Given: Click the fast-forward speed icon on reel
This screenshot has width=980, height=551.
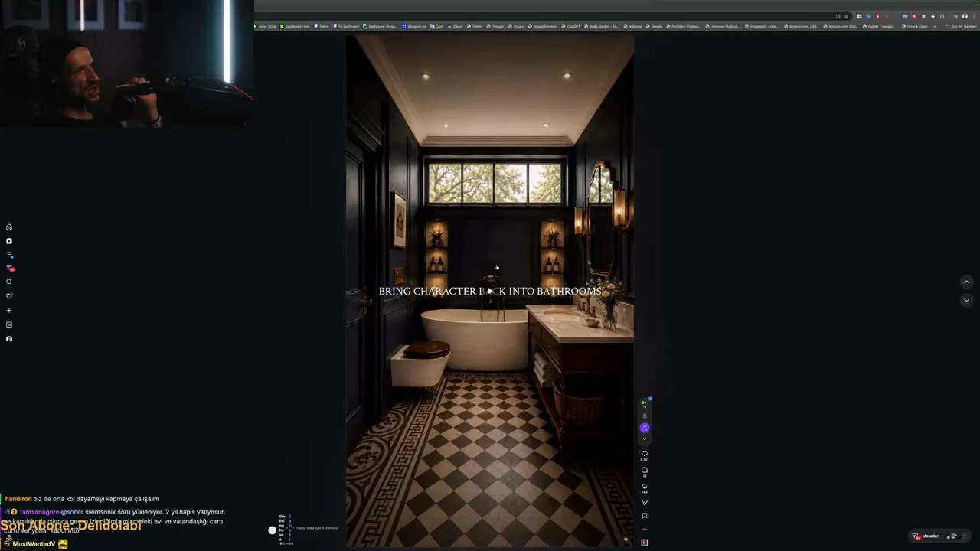Looking at the screenshot, I should (644, 403).
